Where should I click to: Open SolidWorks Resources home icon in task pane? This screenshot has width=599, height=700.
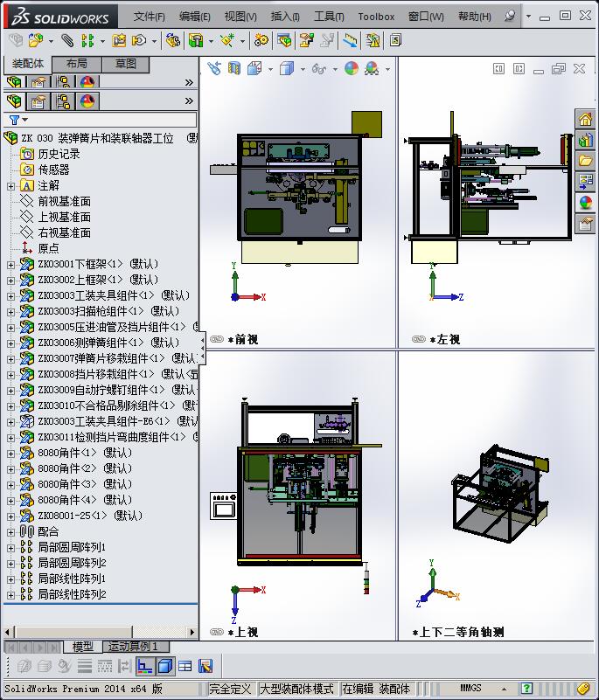tap(585, 120)
